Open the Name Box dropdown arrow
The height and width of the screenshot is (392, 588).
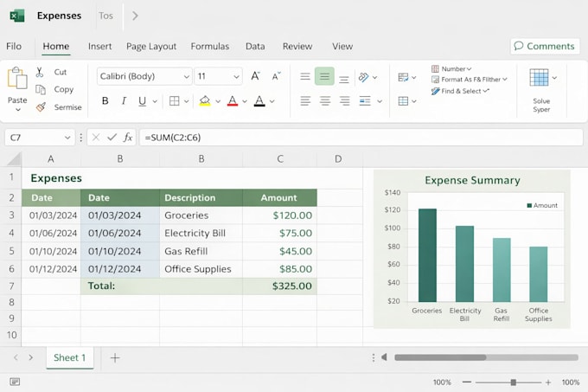pos(67,138)
